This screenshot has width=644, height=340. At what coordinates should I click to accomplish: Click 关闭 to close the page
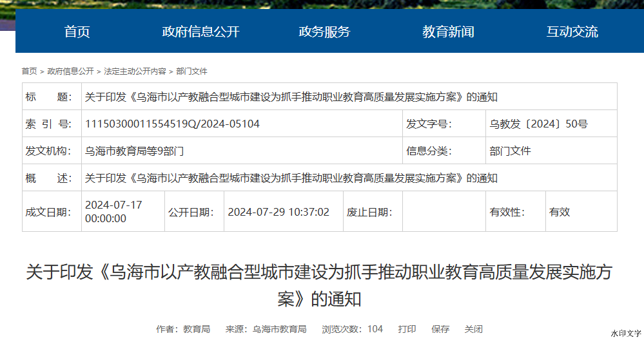point(473,329)
